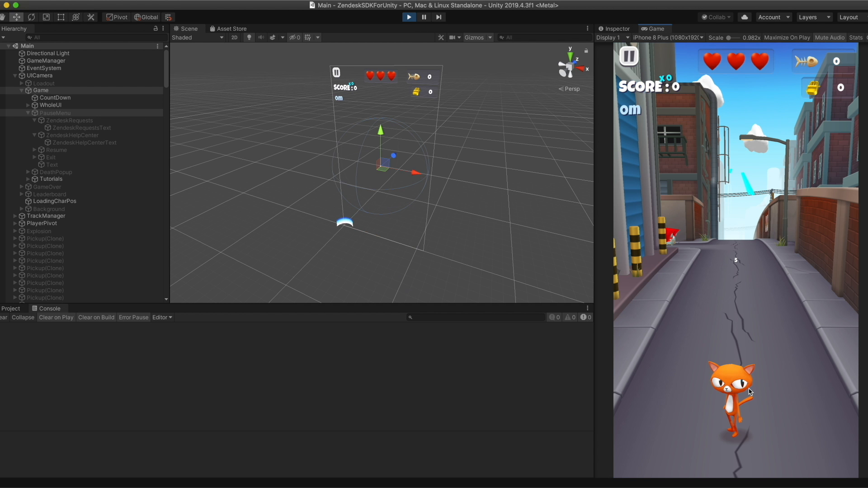Open Scene panel options menu
This screenshot has height=488, width=868.
tap(588, 28)
